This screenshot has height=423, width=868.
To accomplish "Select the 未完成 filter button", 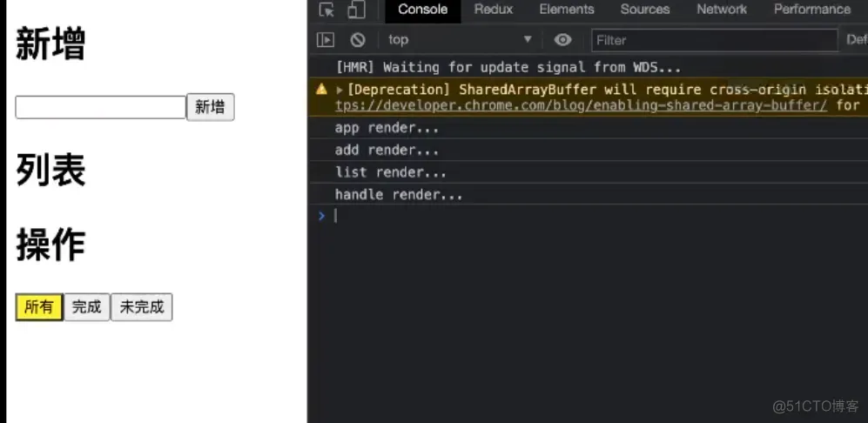I will (x=142, y=306).
